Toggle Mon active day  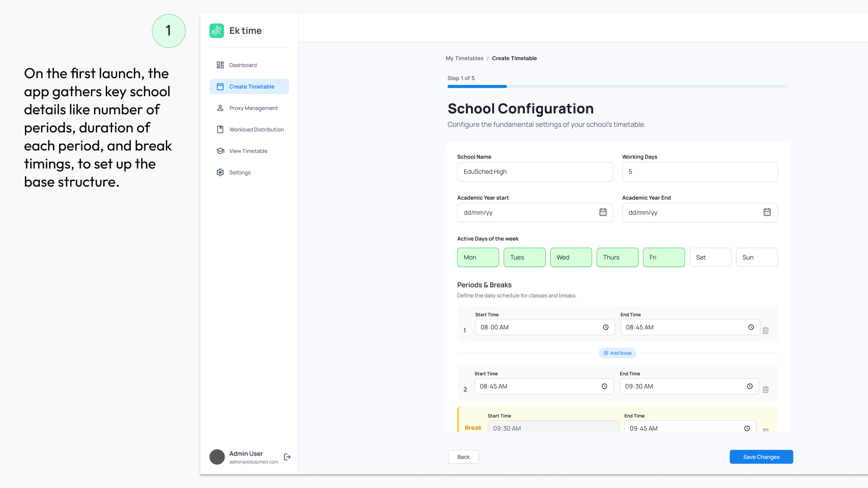(478, 258)
